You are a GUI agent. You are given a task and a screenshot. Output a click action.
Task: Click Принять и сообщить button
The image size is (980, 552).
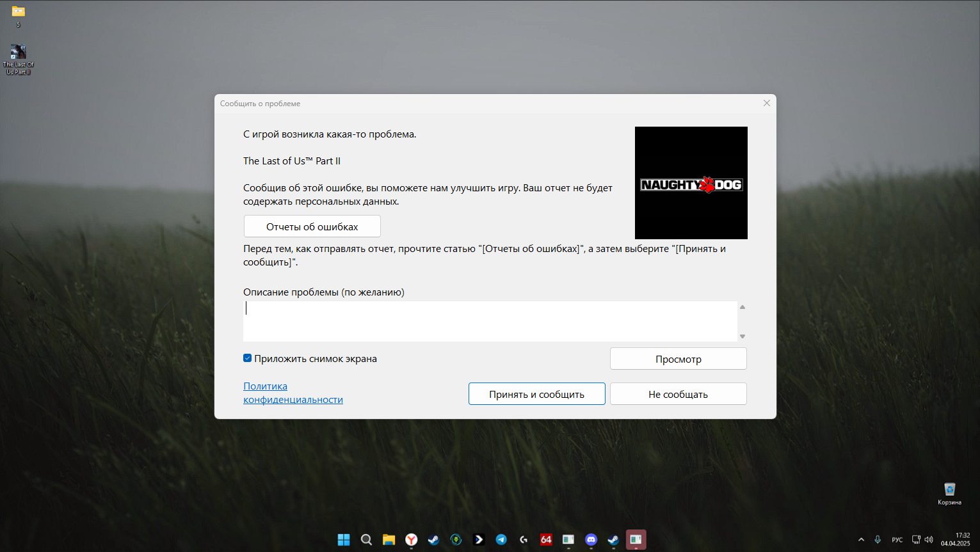pos(537,394)
